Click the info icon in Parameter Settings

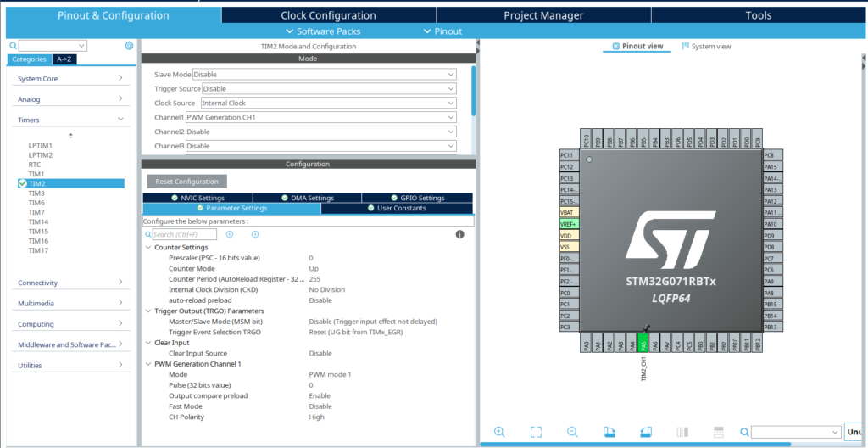(459, 234)
